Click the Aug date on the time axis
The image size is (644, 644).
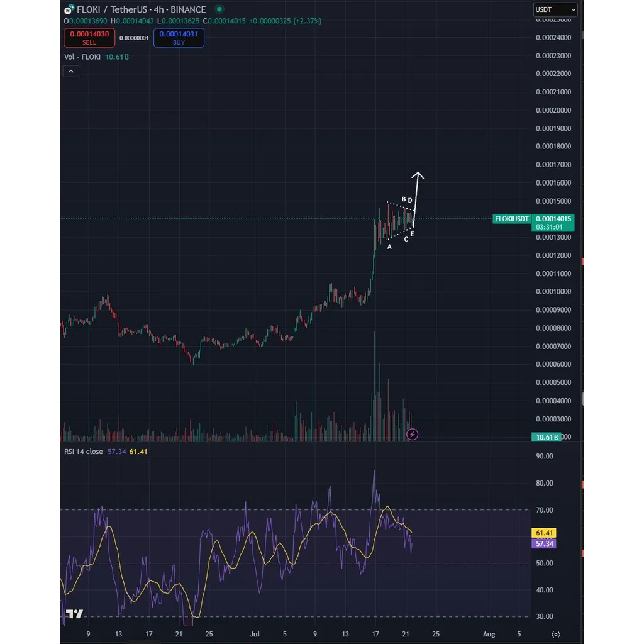[489, 634]
